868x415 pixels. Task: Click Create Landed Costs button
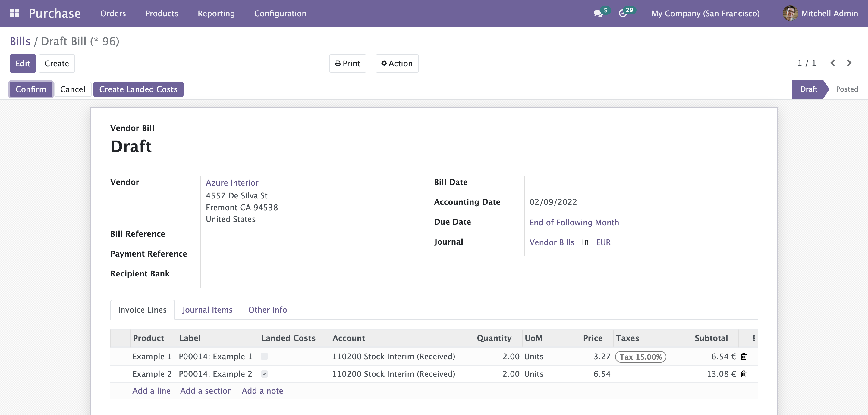point(138,89)
